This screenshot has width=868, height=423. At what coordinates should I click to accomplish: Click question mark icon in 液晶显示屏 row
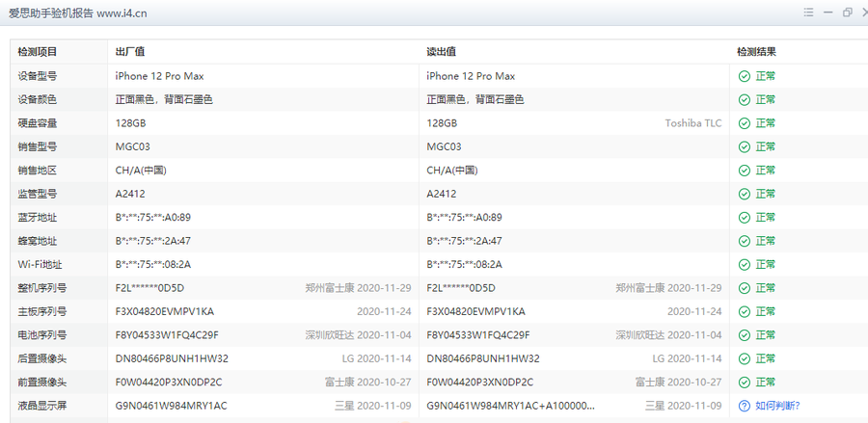(x=745, y=406)
